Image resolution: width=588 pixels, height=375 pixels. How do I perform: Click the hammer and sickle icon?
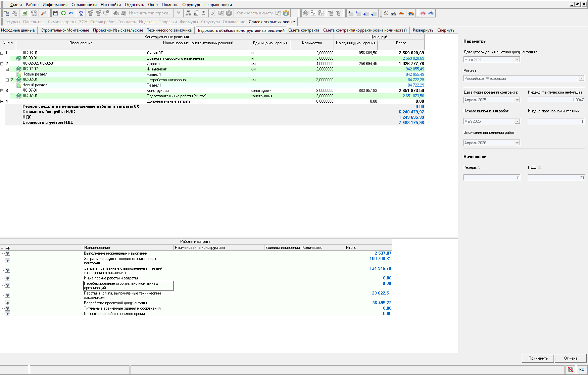386,13
